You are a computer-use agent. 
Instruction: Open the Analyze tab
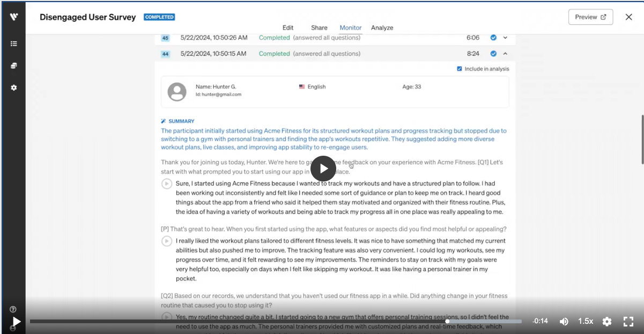click(382, 28)
